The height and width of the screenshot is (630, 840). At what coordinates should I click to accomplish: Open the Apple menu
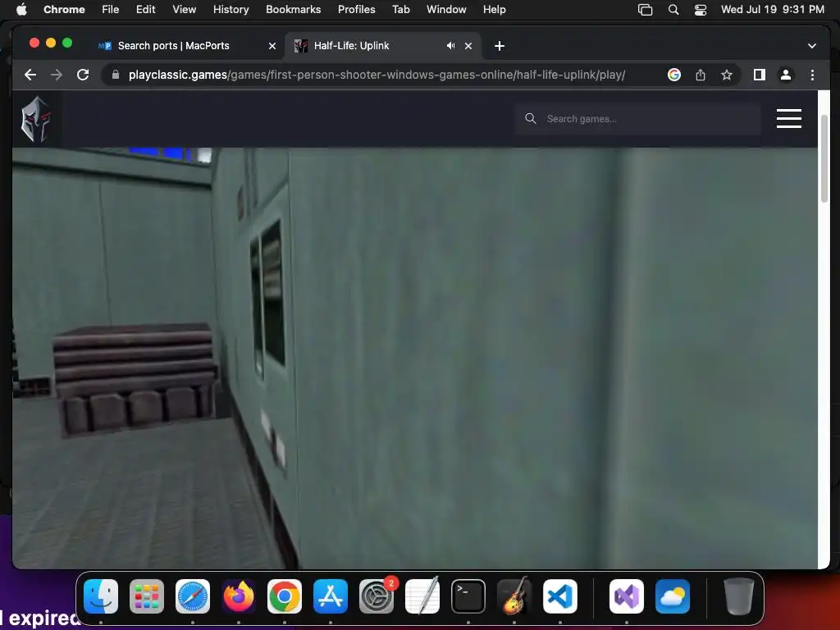[x=21, y=9]
